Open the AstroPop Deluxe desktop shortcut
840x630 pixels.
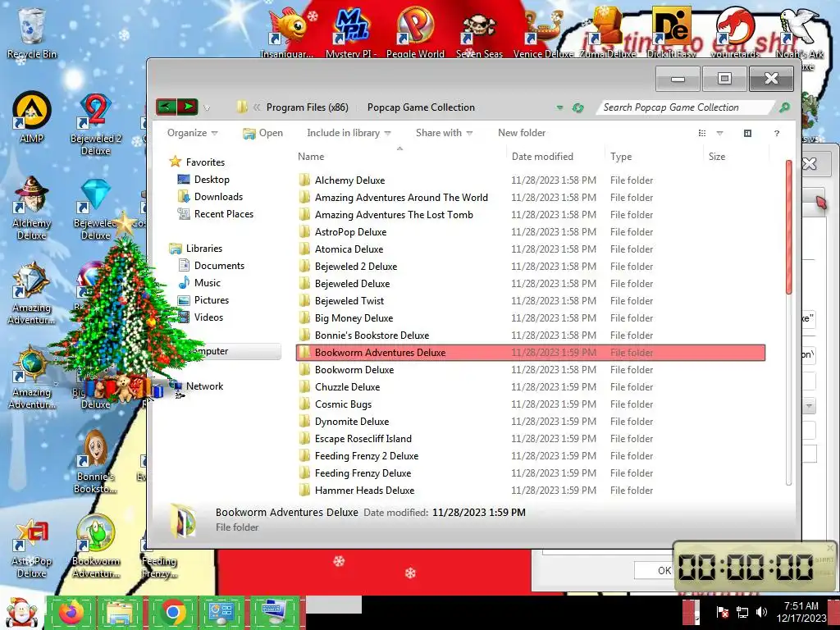[32, 546]
